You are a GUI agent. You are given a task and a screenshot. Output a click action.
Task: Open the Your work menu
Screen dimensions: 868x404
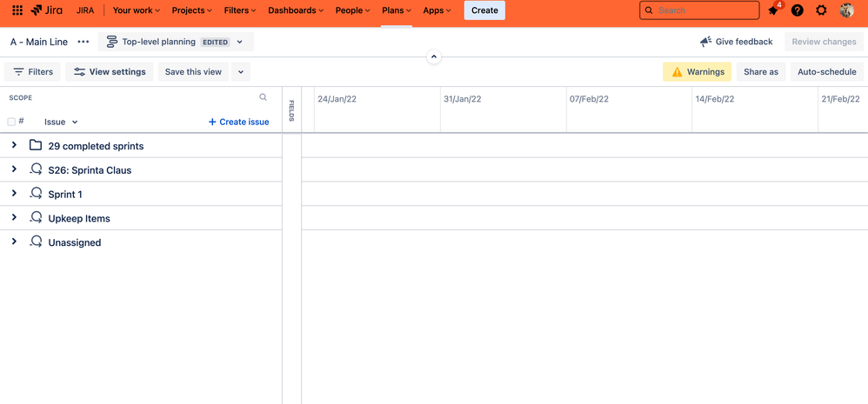coord(137,10)
